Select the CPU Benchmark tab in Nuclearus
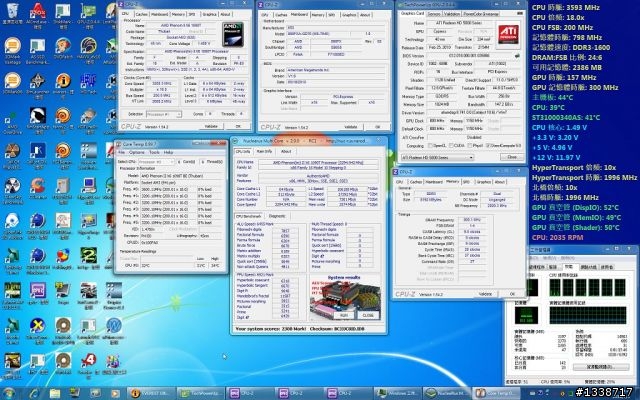Screen dimensions: 640x400 [250, 216]
